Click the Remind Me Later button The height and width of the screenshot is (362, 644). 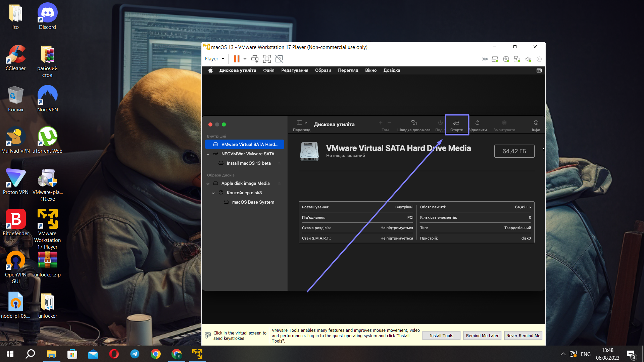pos(482,335)
